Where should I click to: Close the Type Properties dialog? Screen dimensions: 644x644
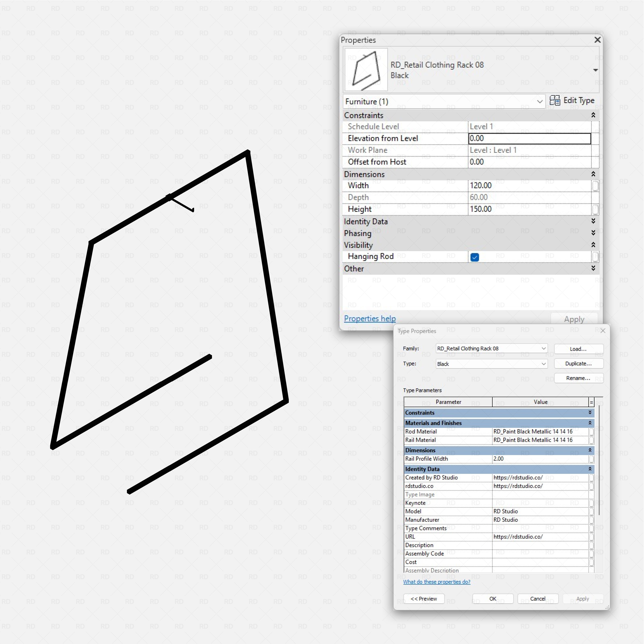pyautogui.click(x=603, y=331)
